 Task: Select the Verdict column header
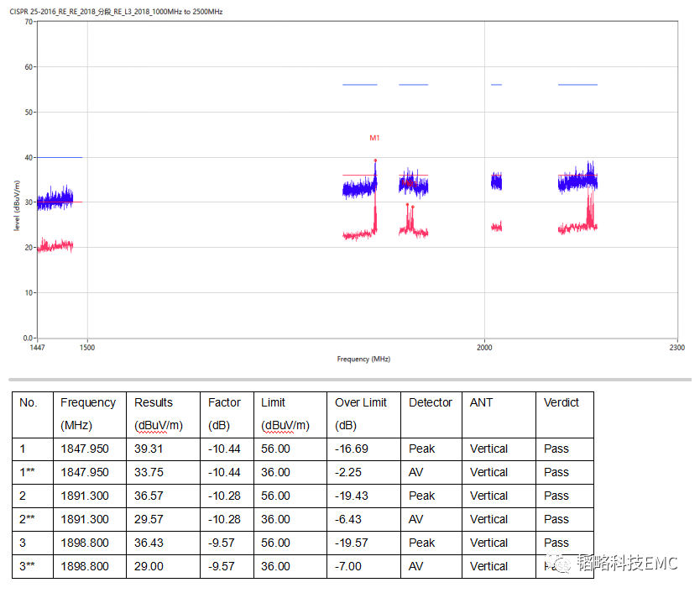tap(562, 403)
